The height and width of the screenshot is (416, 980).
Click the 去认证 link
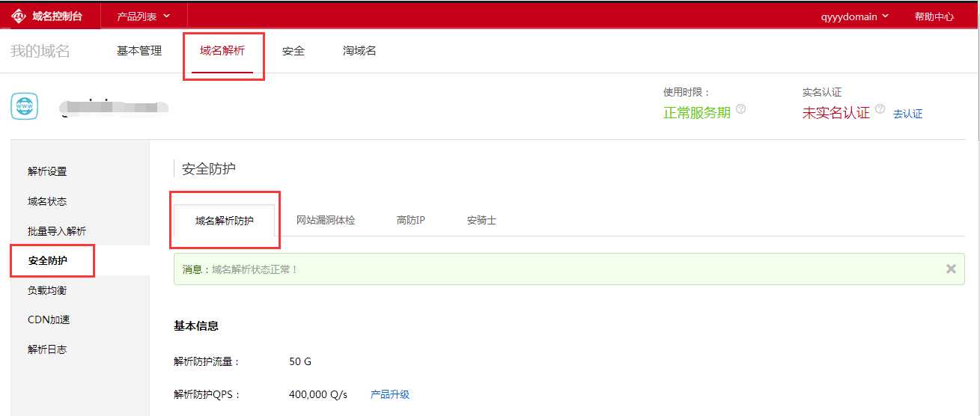click(x=907, y=114)
